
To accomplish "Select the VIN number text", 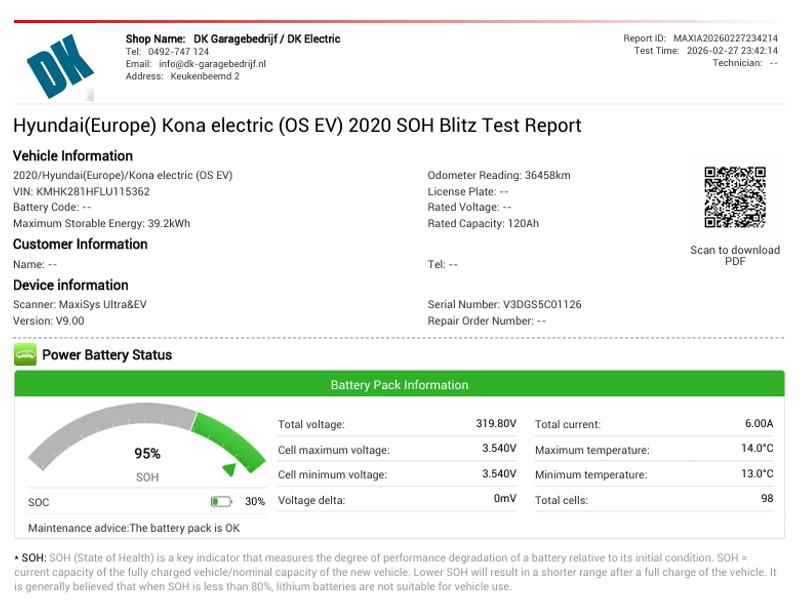I will [x=81, y=191].
